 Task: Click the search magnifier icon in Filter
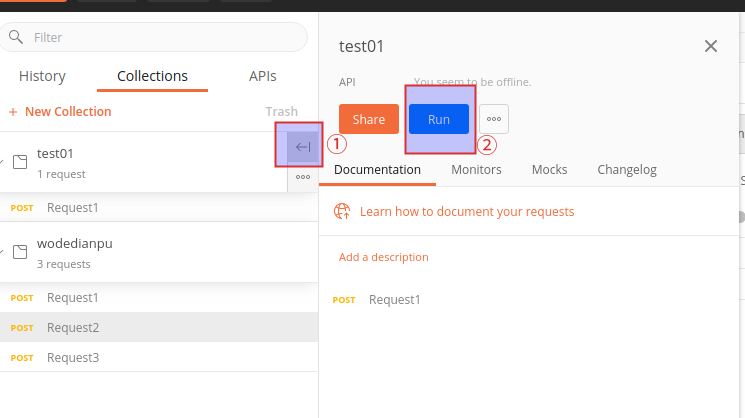16,37
